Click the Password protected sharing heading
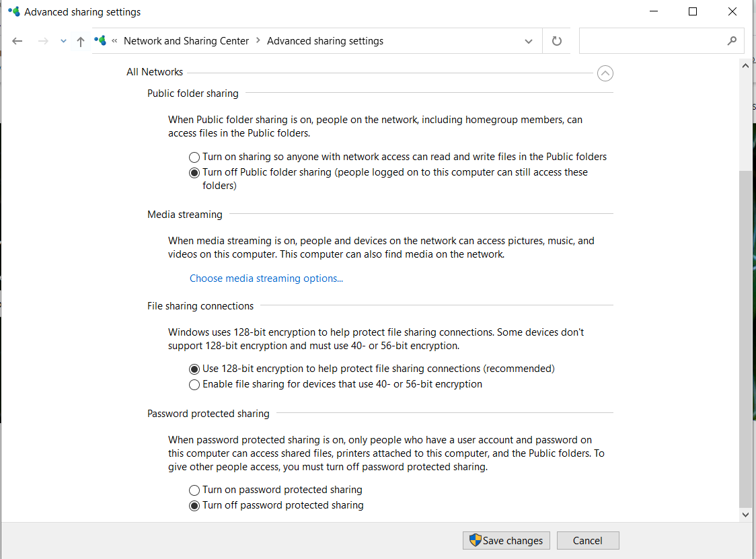This screenshot has width=756, height=559. (x=209, y=414)
